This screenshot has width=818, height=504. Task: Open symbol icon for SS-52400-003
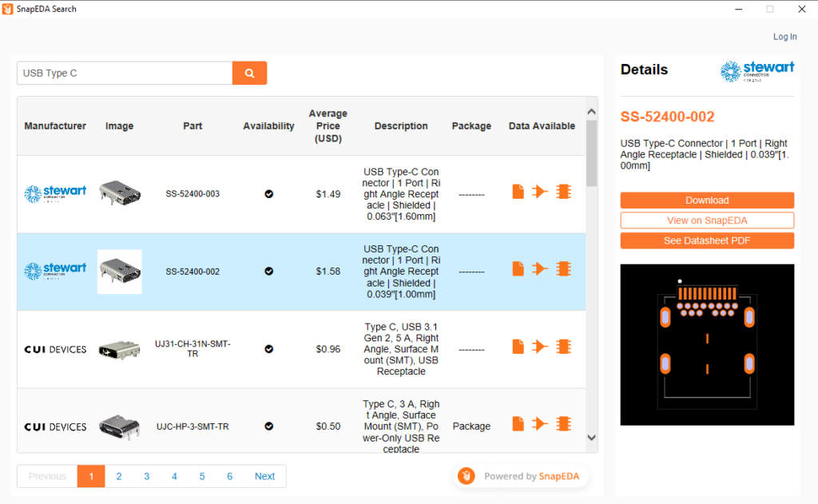[x=540, y=192]
